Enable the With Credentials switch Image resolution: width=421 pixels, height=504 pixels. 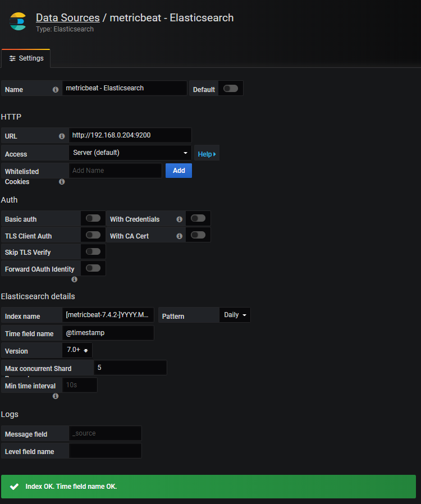pos(198,218)
